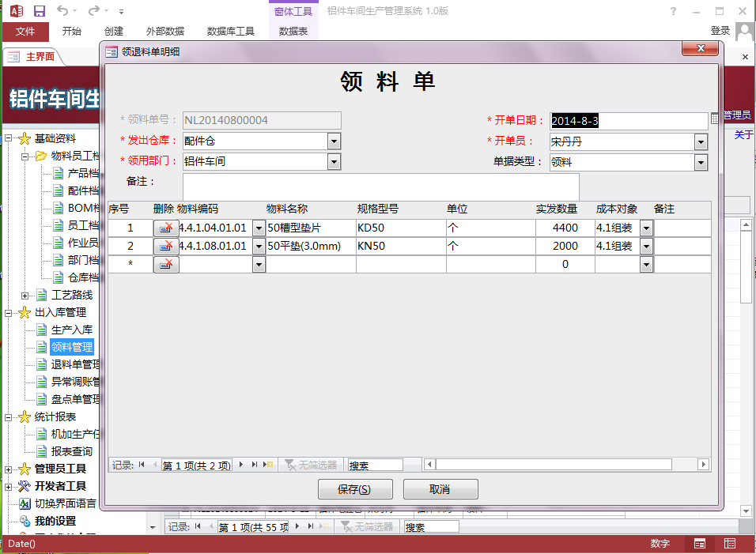This screenshot has height=554, width=756.
Task: Collapse the 基础资料 tree node
Action: 8,138
